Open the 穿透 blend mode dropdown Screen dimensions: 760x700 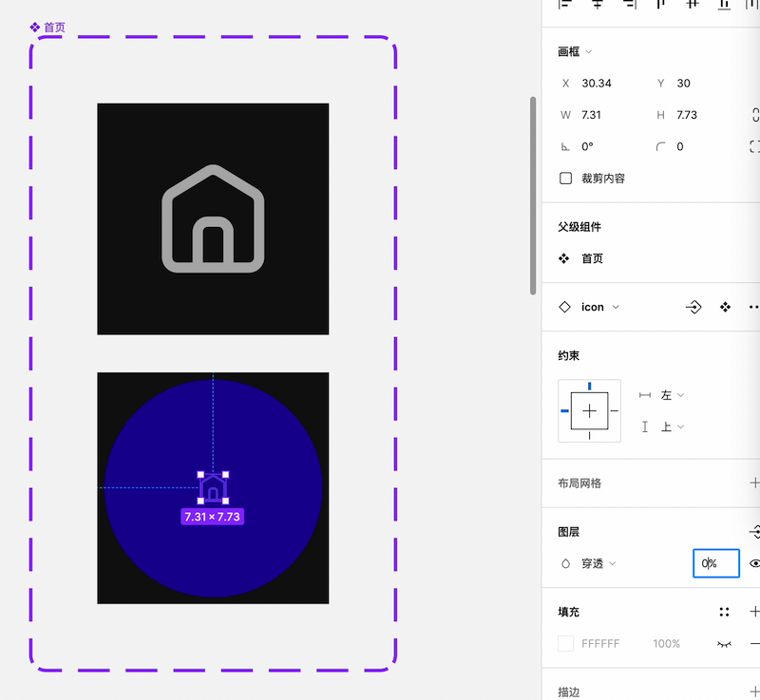click(598, 563)
